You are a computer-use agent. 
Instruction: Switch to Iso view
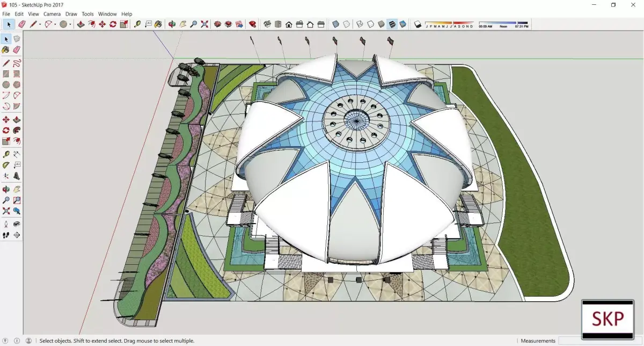click(267, 24)
